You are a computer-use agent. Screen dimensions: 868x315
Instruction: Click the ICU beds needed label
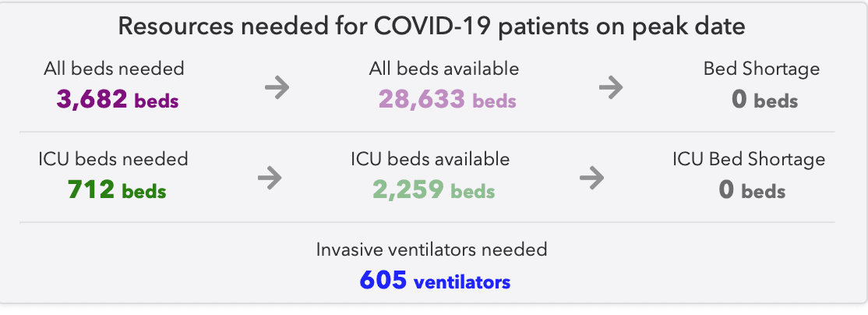tap(114, 159)
